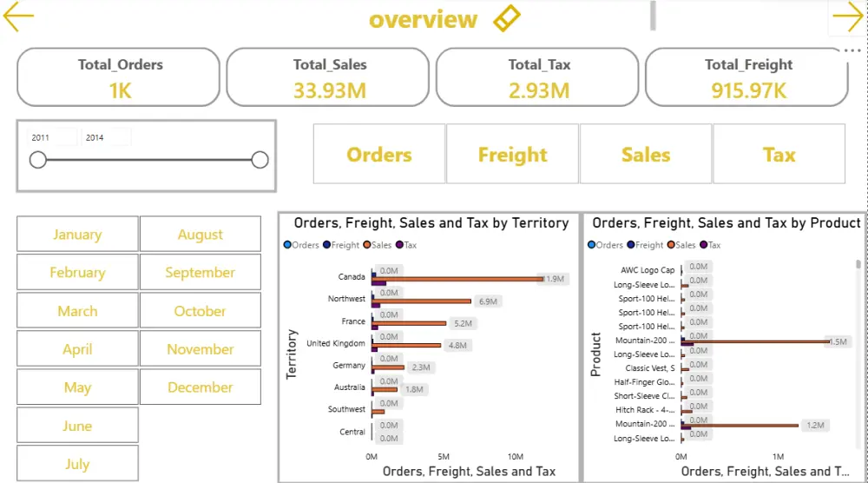Click the Freight legend marker in Product chart
The image size is (868, 483).
631,245
